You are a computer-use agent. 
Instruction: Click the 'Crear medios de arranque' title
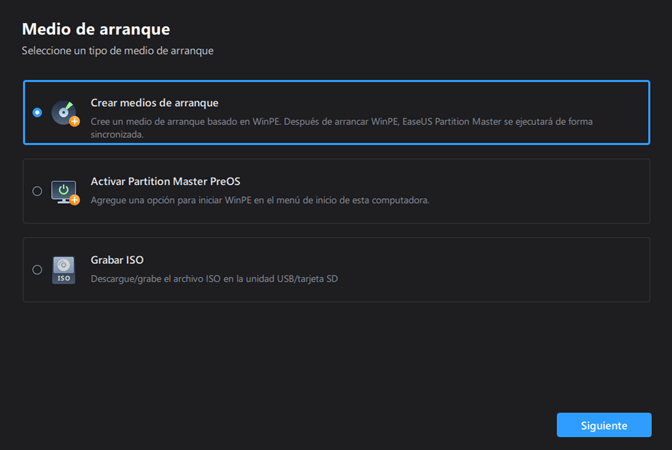tap(154, 103)
